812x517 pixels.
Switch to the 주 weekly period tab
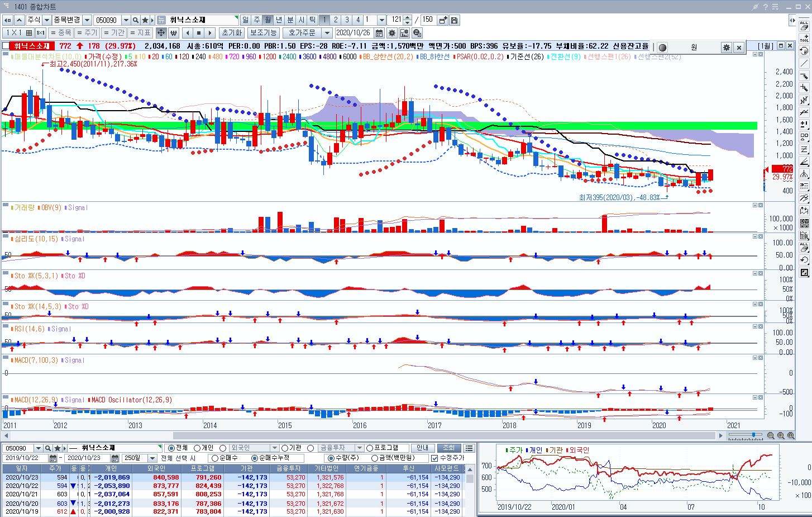(257, 20)
